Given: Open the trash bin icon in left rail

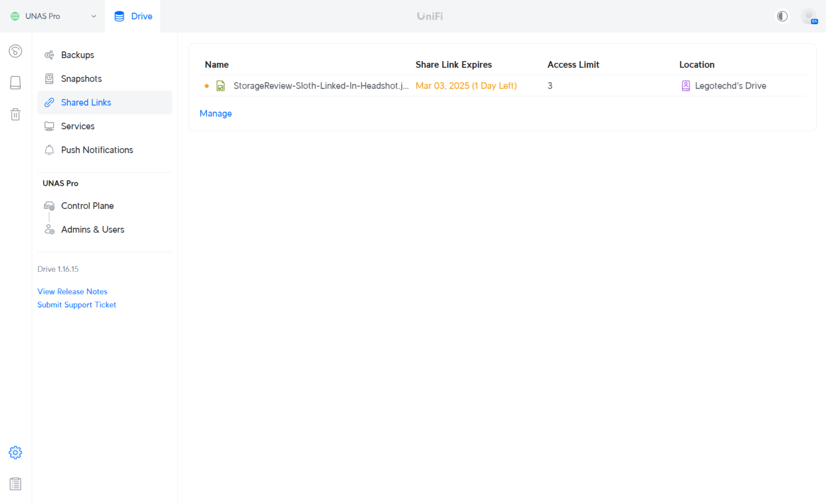Looking at the screenshot, I should [x=16, y=114].
